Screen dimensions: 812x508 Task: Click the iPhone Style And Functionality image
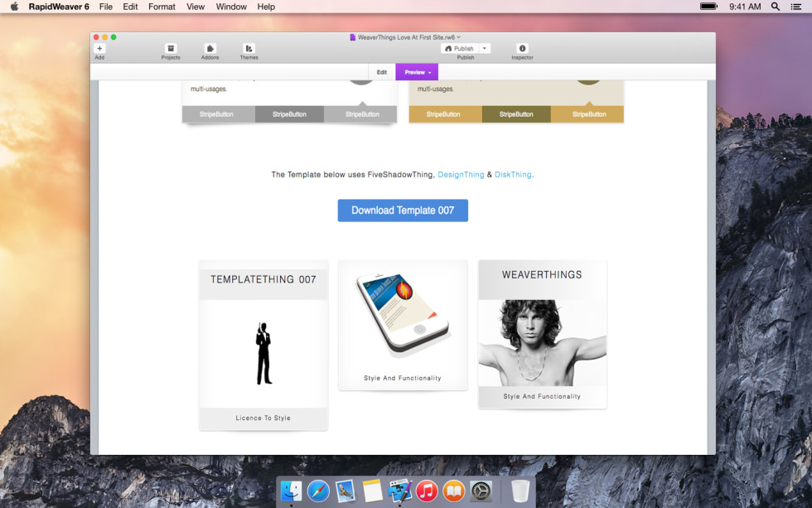(403, 316)
